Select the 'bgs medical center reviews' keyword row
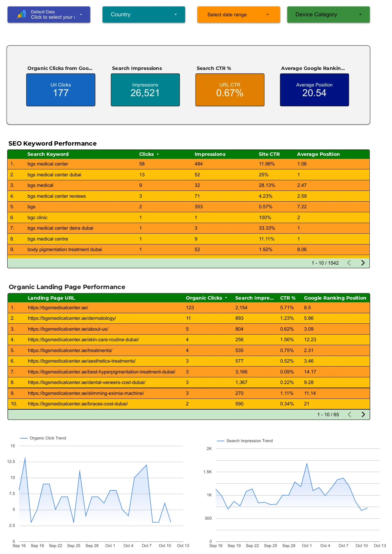This screenshot has height=554, width=392. tap(188, 196)
